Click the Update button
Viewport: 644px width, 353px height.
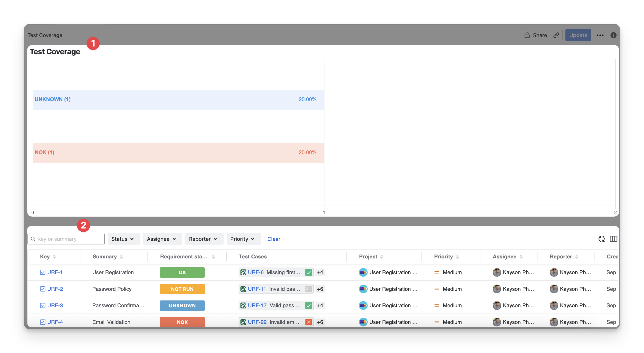click(x=578, y=35)
